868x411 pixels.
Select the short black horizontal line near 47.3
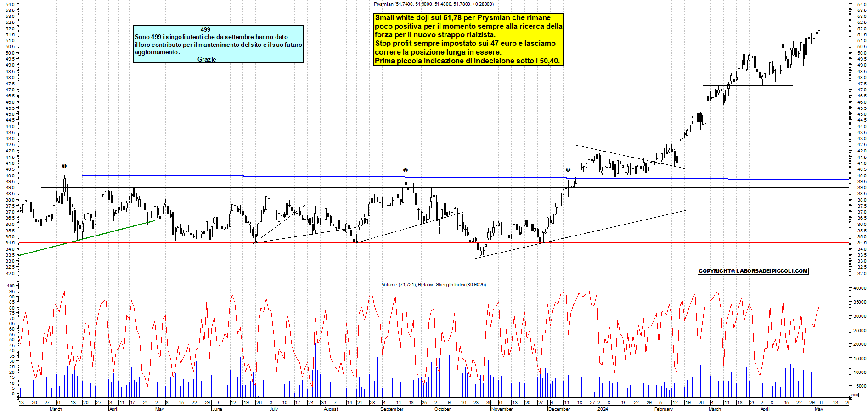coord(748,85)
